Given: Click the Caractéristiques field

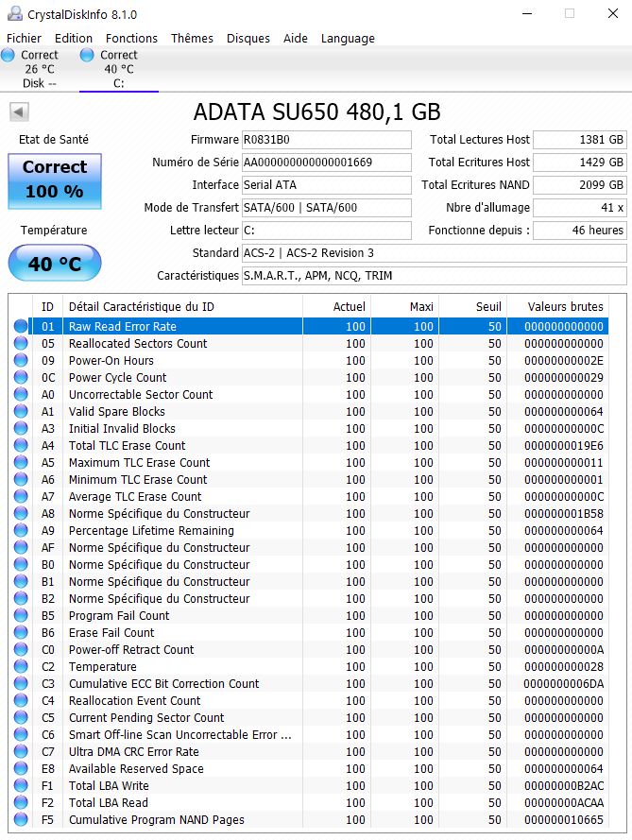Looking at the screenshot, I should 435,275.
